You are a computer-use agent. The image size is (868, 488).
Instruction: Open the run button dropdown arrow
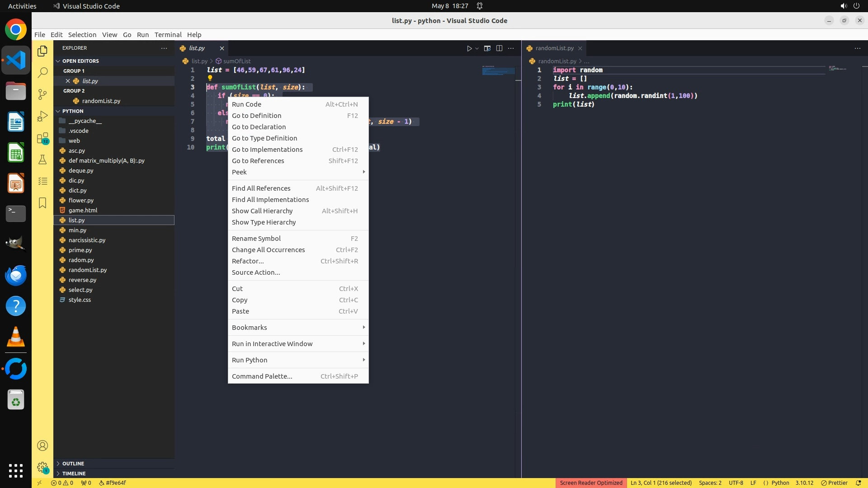(477, 48)
